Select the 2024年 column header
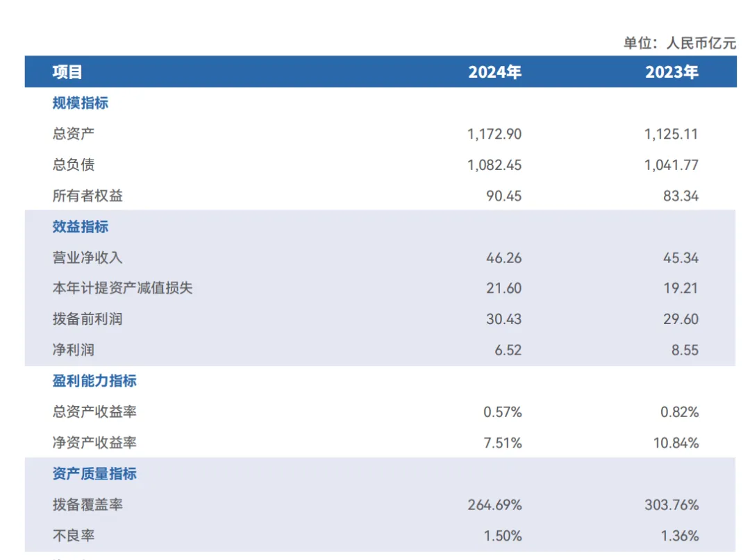The height and width of the screenshot is (560, 750). point(494,72)
